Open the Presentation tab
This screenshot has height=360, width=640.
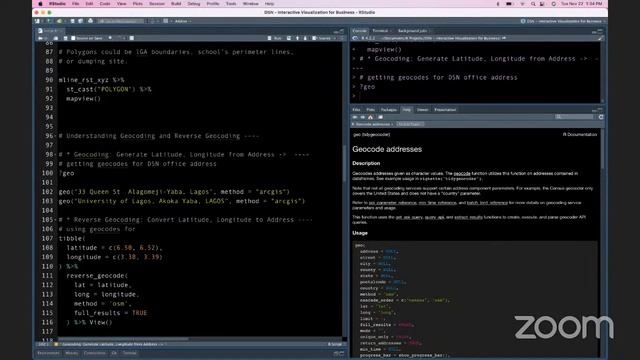click(x=445, y=110)
